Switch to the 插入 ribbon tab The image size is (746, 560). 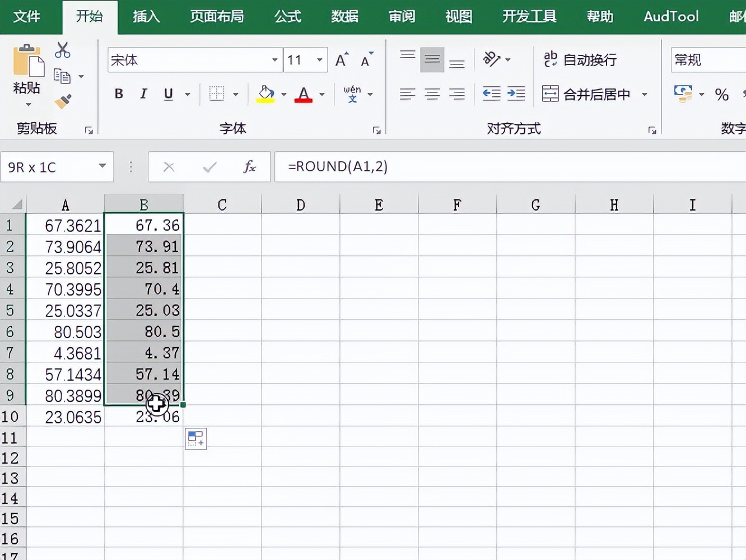click(x=146, y=17)
